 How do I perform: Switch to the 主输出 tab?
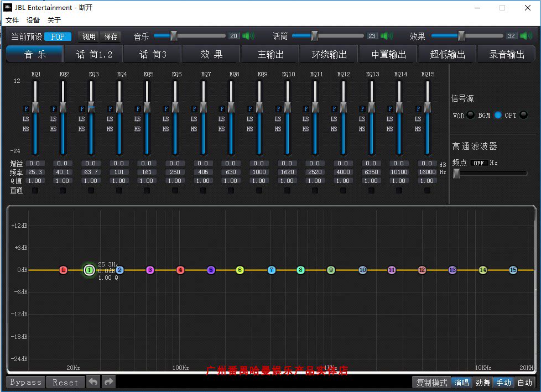(270, 54)
